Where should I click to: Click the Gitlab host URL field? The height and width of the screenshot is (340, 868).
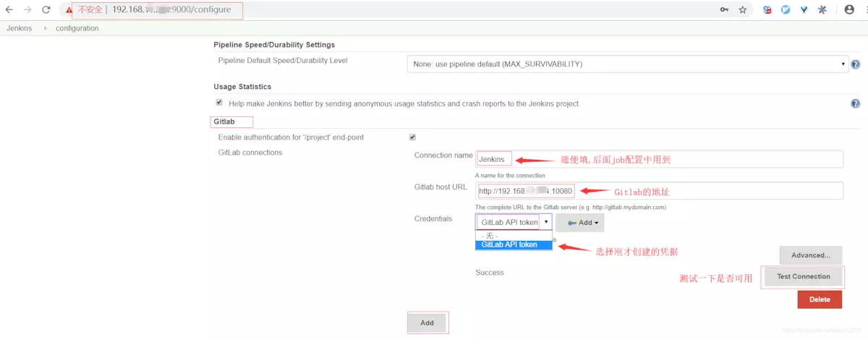click(x=660, y=191)
